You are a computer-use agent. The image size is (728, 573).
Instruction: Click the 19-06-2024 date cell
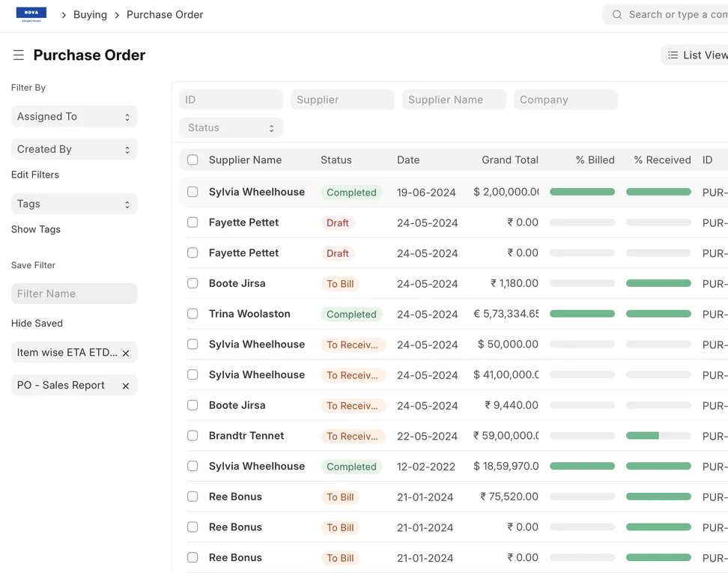(426, 192)
